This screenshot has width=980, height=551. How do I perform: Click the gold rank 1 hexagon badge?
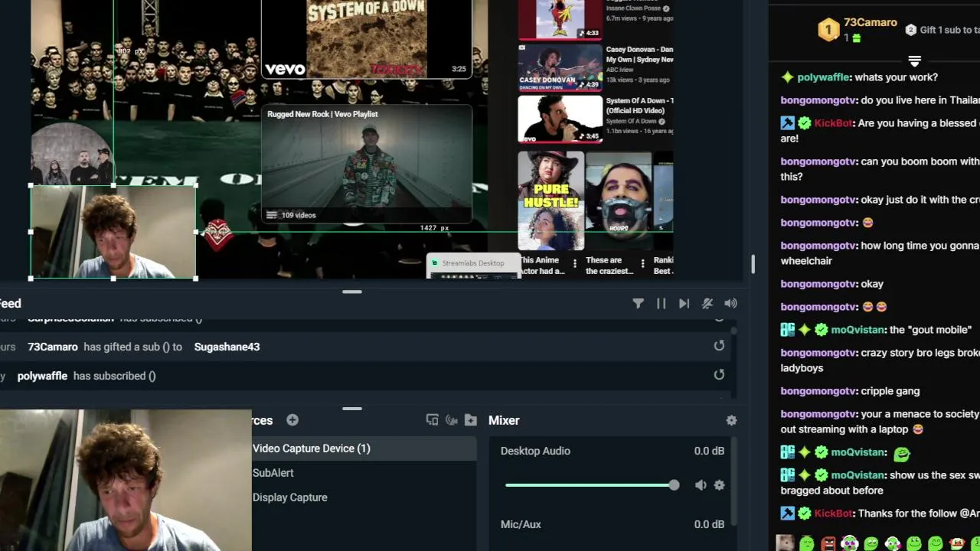tap(828, 30)
